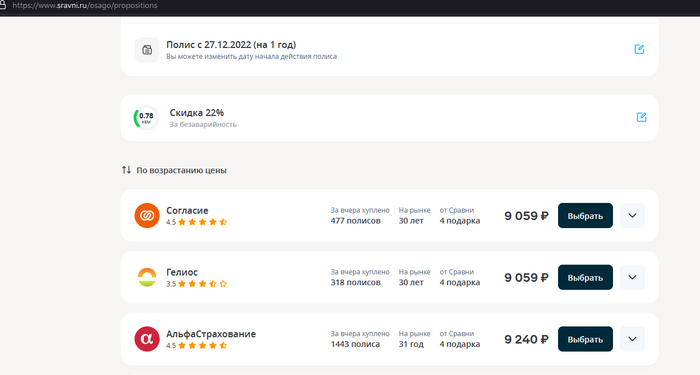Click the Гелиос price 9 059 ₽
The height and width of the screenshot is (375, 700).
tap(526, 278)
